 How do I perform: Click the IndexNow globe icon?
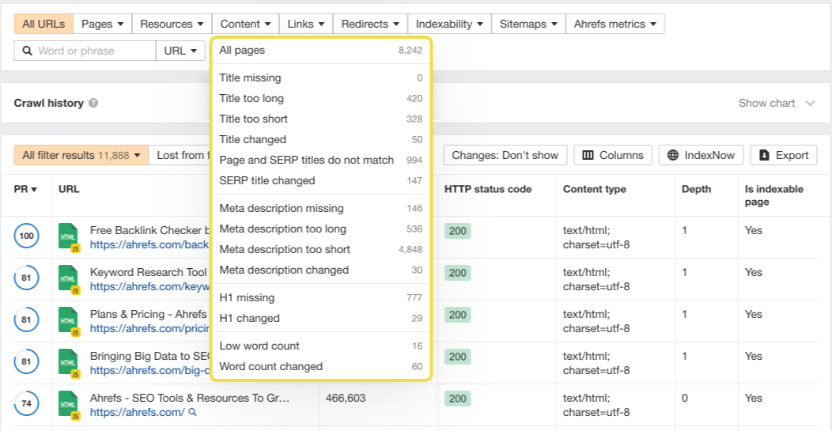tap(673, 155)
